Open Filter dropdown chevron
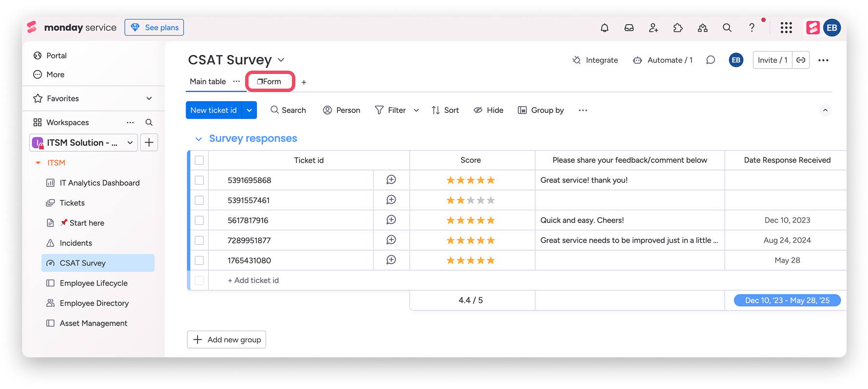This screenshot has height=389, width=868. pos(416,111)
